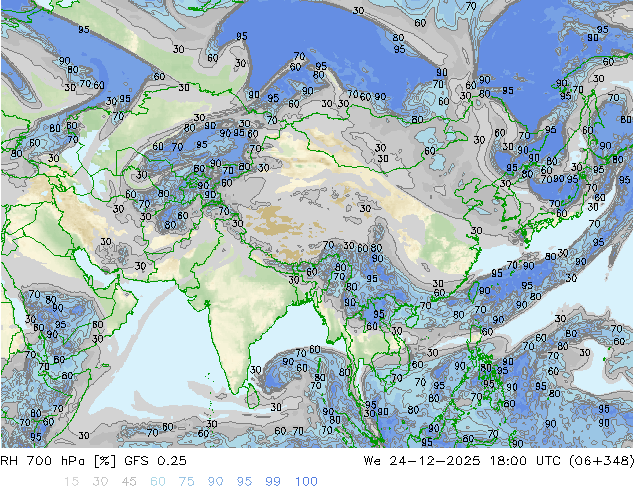Viewport: 634px width, 490px height.
Task: Select legend value 75
Action: (186, 482)
